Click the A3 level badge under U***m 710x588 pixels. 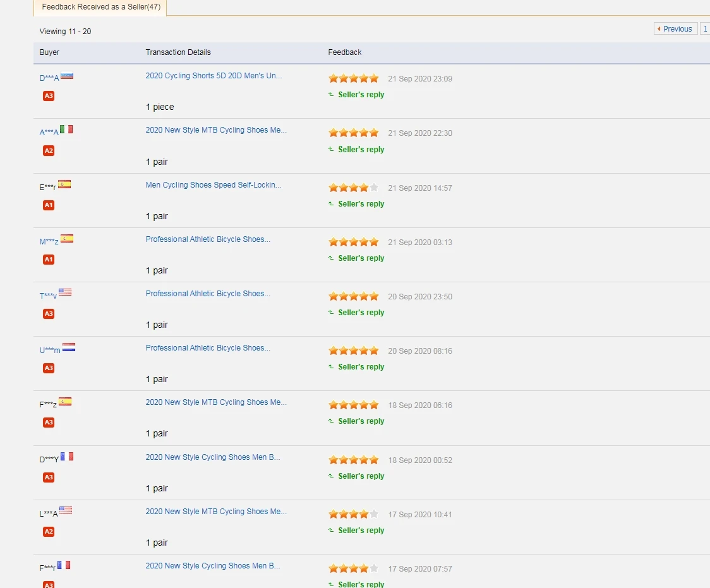point(49,368)
